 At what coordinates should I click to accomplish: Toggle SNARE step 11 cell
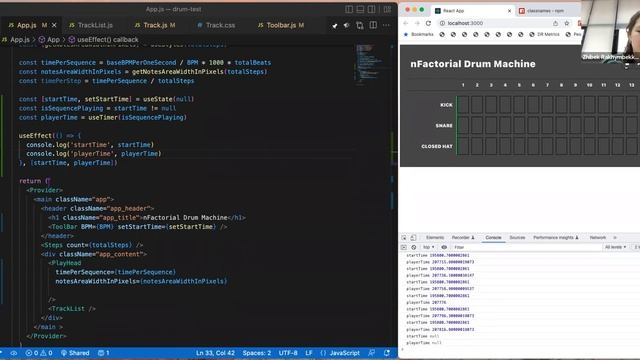point(604,125)
